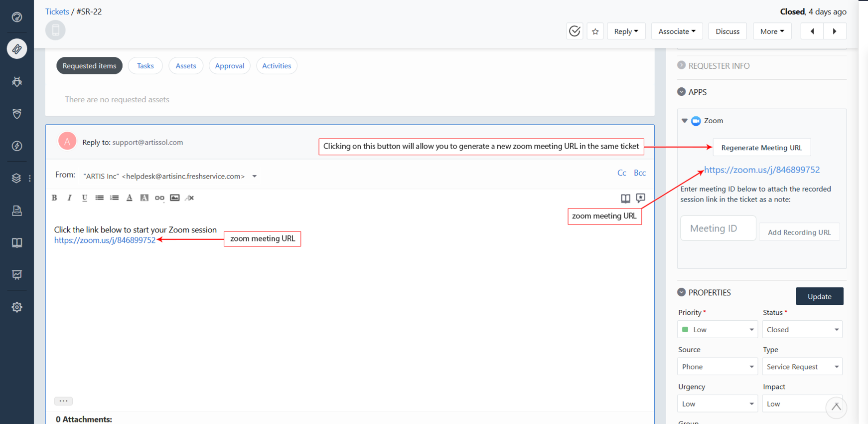Click the Discuss button
The image size is (868, 424).
pos(727,31)
